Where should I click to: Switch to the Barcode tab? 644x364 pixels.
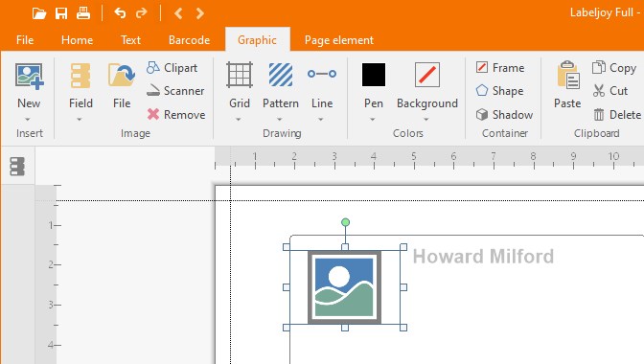click(189, 40)
